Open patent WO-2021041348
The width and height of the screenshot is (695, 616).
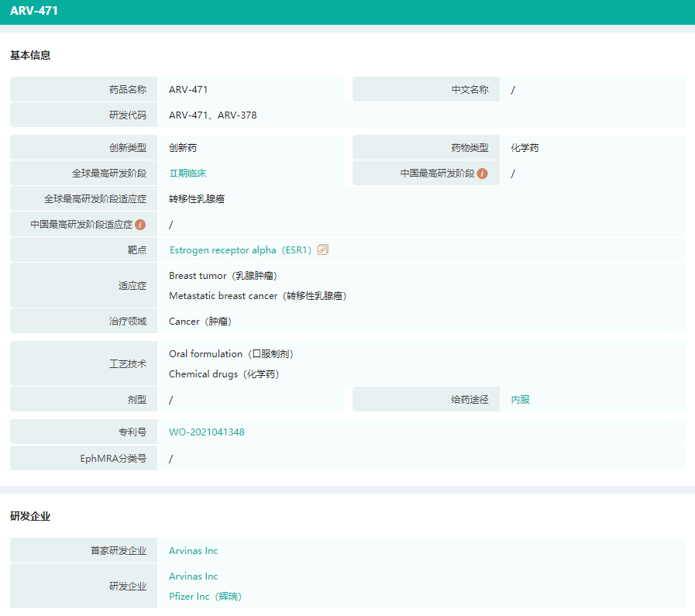[207, 432]
